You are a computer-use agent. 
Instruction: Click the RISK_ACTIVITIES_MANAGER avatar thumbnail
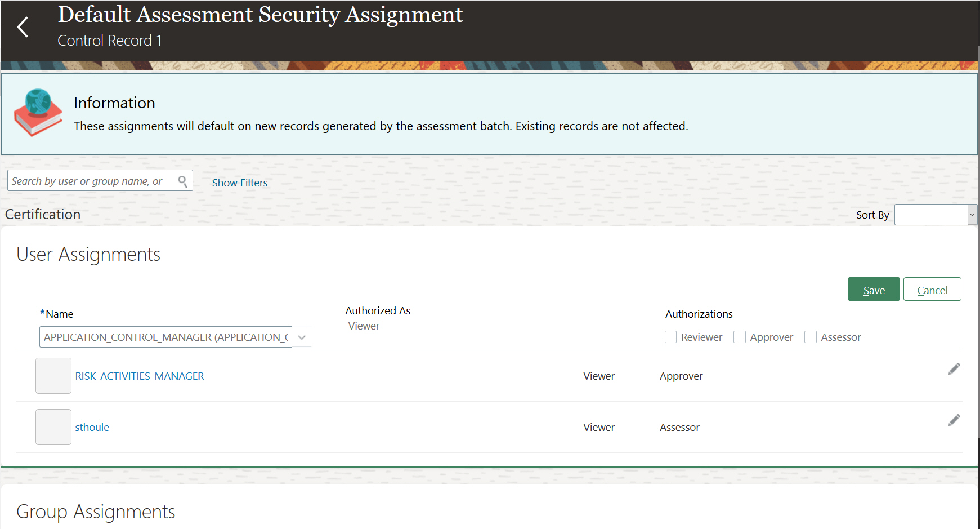(x=53, y=376)
